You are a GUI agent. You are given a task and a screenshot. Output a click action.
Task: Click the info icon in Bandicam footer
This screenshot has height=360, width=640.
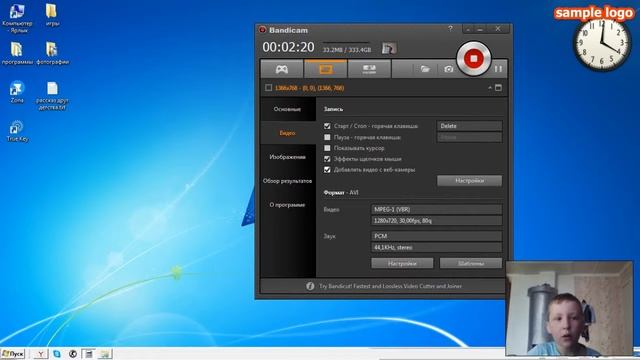pyautogui.click(x=310, y=286)
